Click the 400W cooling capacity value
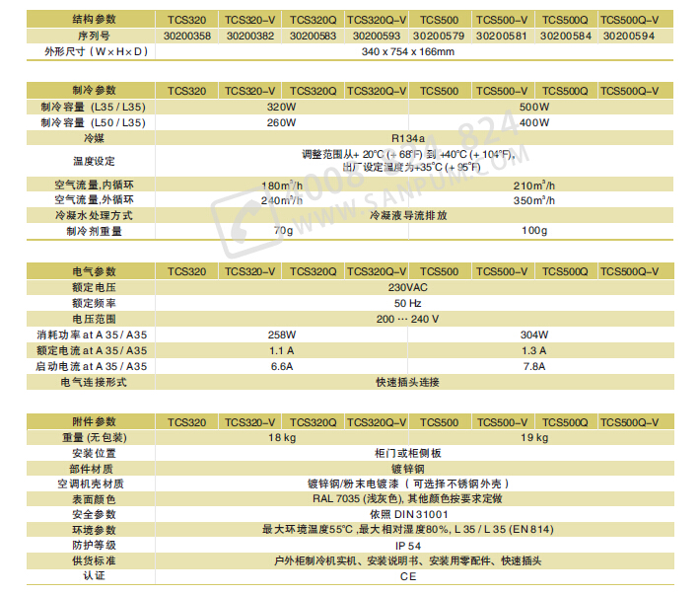 (533, 122)
